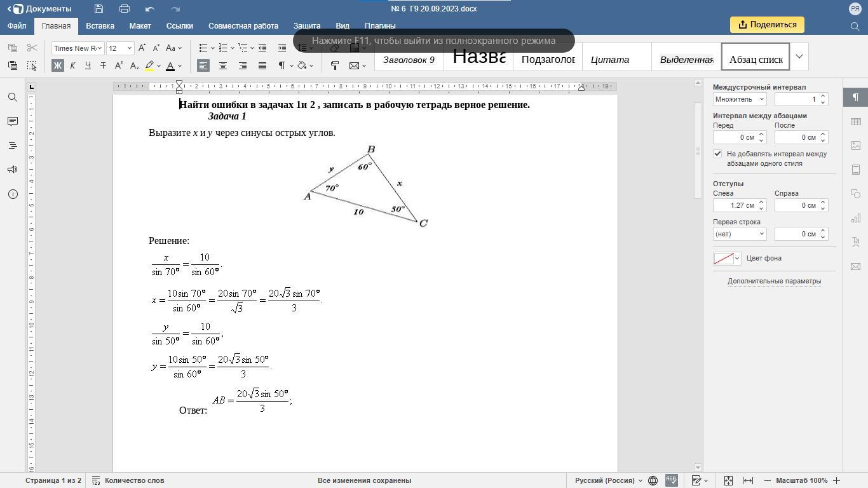The width and height of the screenshot is (868, 488).
Task: Open the About info icon
Action: click(x=13, y=194)
